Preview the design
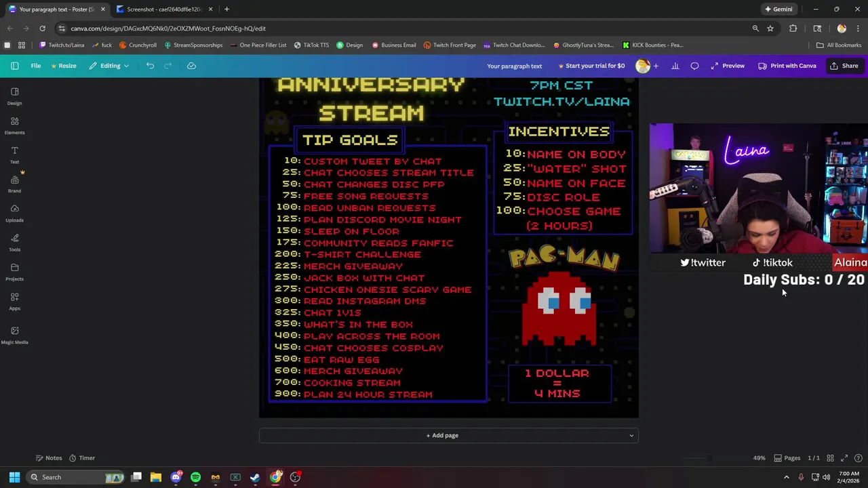This screenshot has height=488, width=868. click(728, 66)
